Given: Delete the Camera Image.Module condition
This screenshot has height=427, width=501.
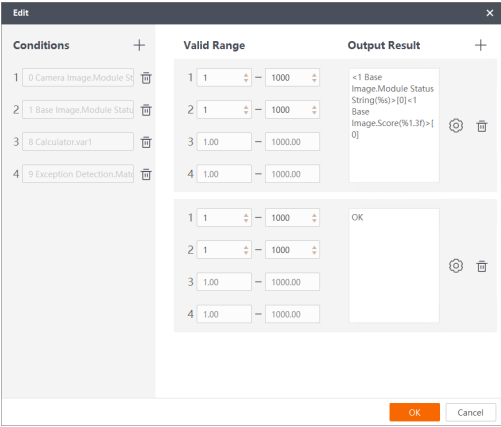Looking at the screenshot, I should pos(146,78).
